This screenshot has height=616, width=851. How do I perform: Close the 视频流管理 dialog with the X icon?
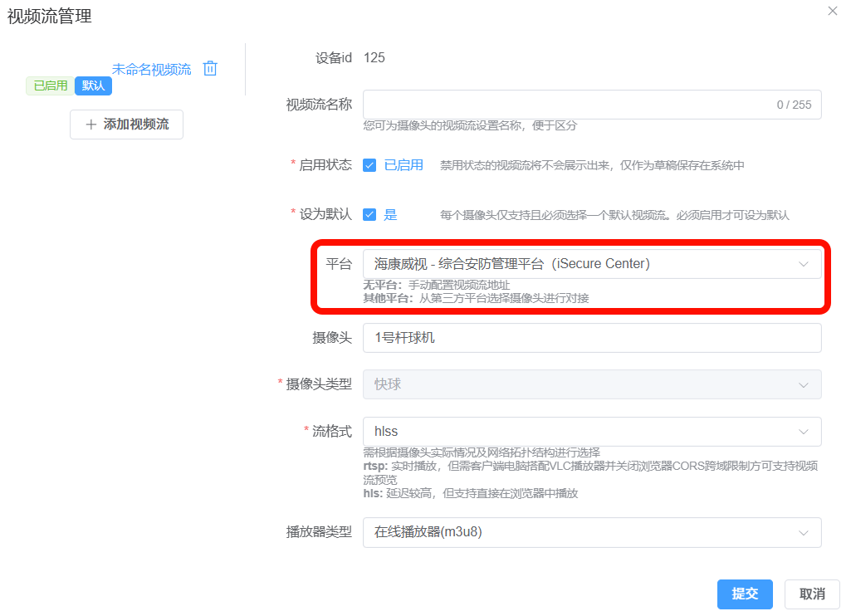(833, 11)
